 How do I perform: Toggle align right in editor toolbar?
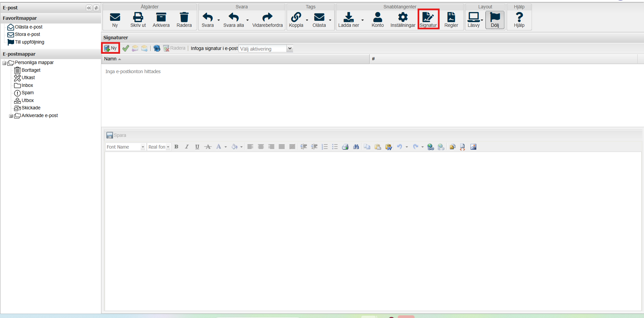(271, 147)
